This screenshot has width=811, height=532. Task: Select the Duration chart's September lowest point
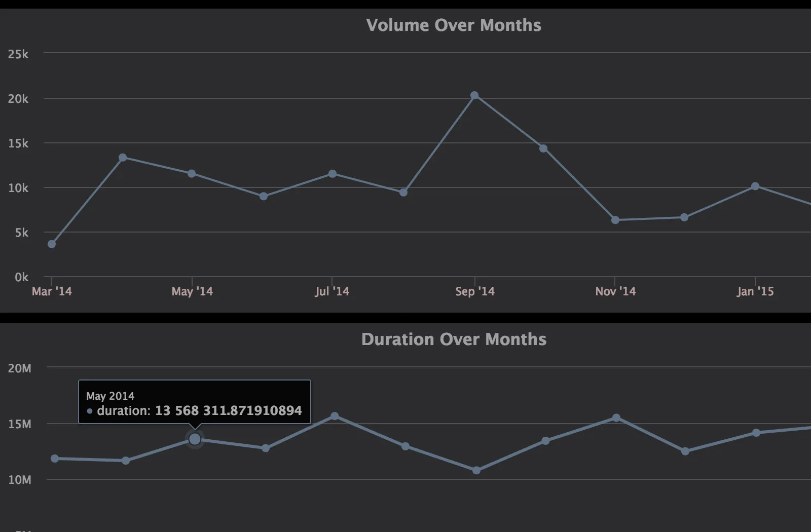(x=476, y=470)
